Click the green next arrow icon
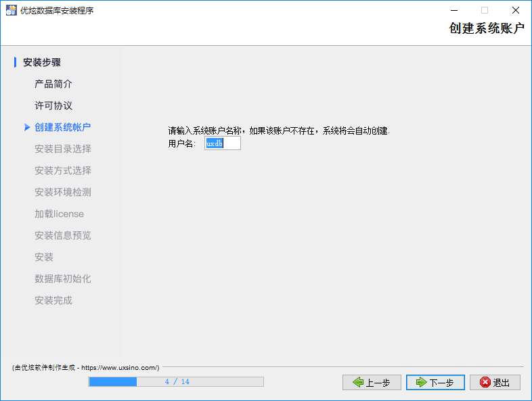 (x=421, y=382)
